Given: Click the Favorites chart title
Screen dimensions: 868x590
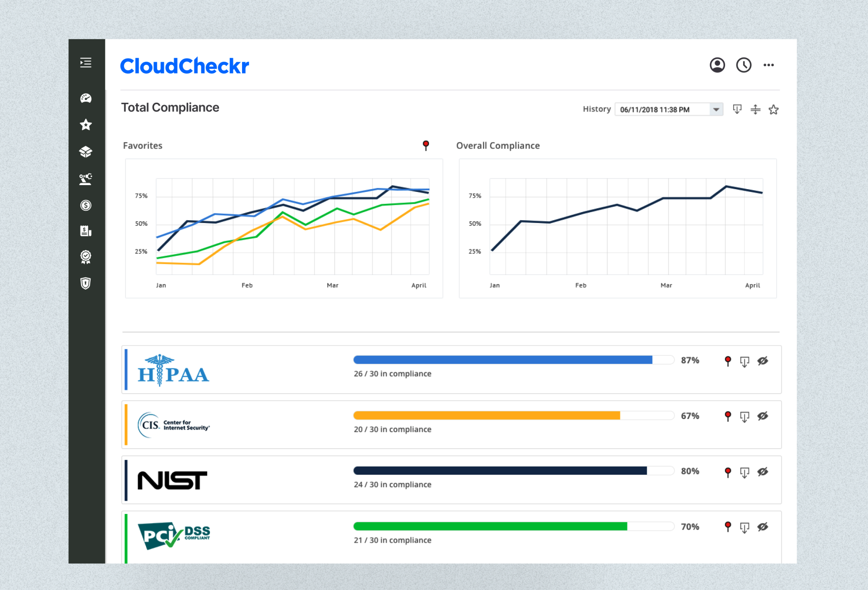Looking at the screenshot, I should coord(142,145).
